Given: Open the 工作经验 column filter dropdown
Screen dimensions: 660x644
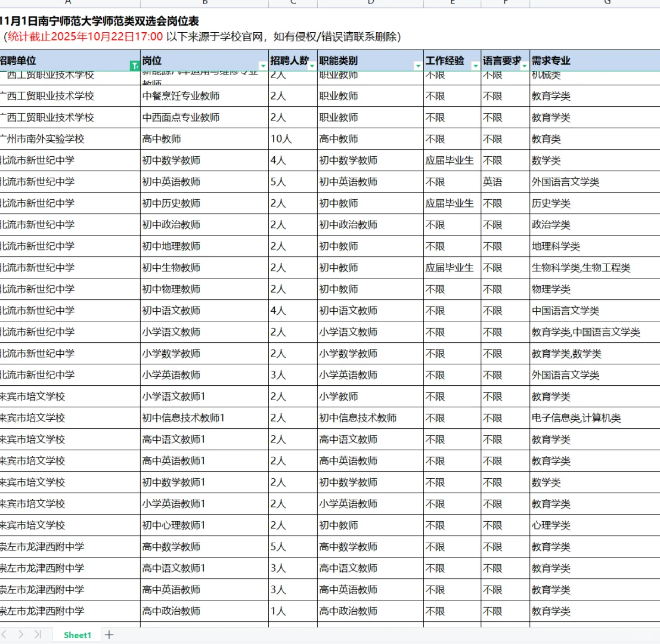Looking at the screenshot, I should point(475,66).
